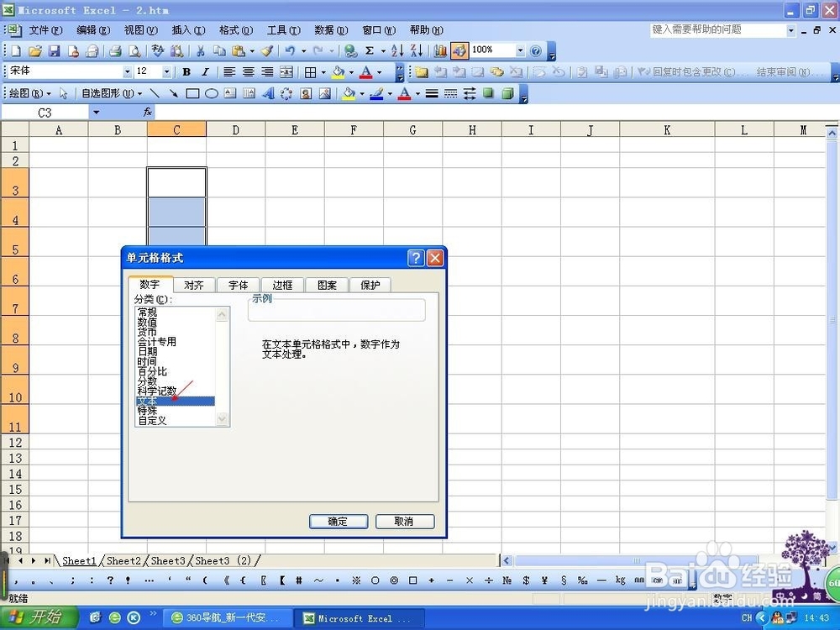Image resolution: width=840 pixels, height=630 pixels.
Task: Click the Fill Color bucket in formatting toolbar
Action: pos(338,71)
